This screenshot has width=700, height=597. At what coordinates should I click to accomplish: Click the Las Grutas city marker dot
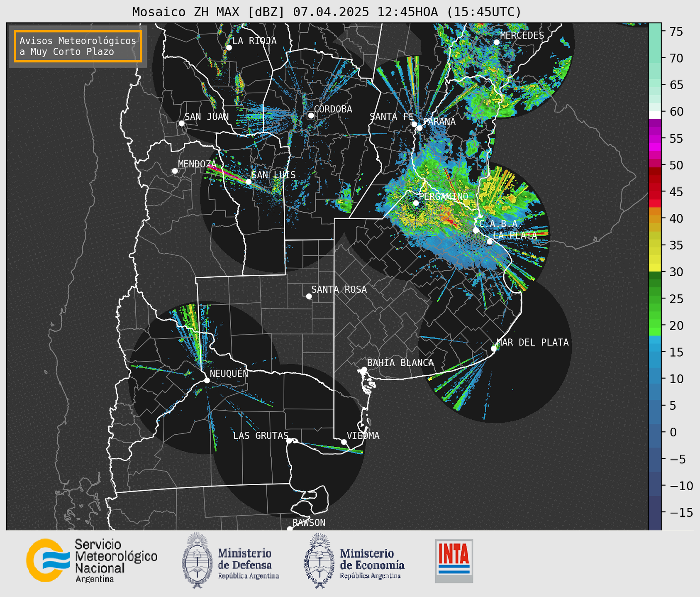pyautogui.click(x=289, y=441)
